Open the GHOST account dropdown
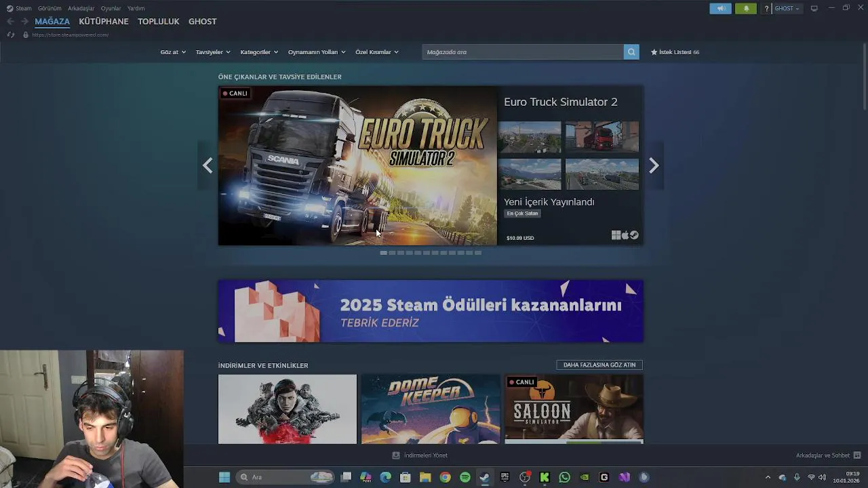Image resolution: width=868 pixels, height=488 pixels. (787, 9)
